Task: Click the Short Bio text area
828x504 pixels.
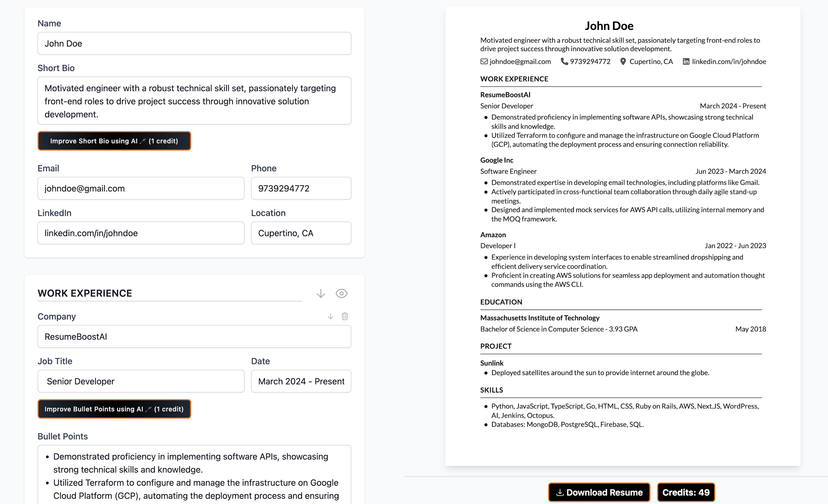Action: point(194,101)
